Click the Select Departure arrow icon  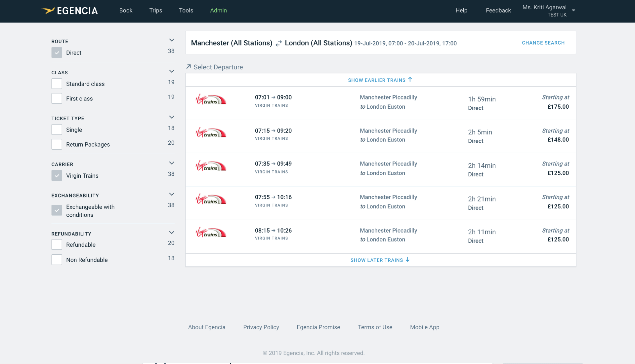189,67
